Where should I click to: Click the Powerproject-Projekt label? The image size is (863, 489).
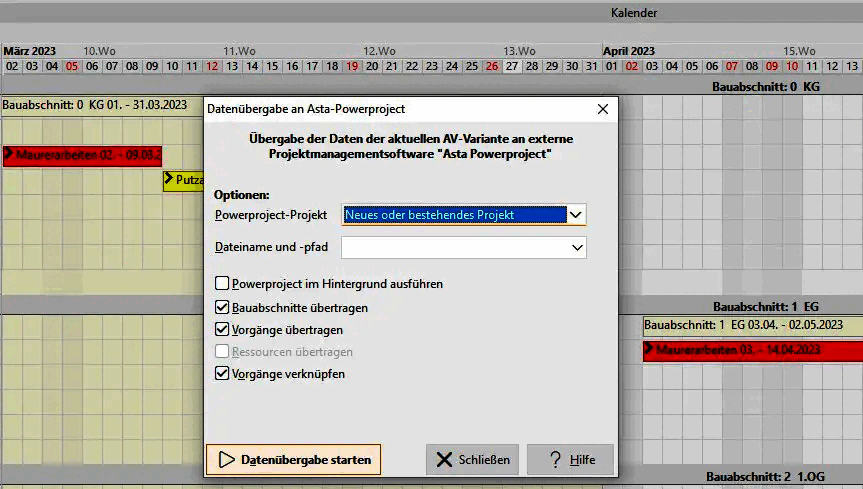coord(271,215)
